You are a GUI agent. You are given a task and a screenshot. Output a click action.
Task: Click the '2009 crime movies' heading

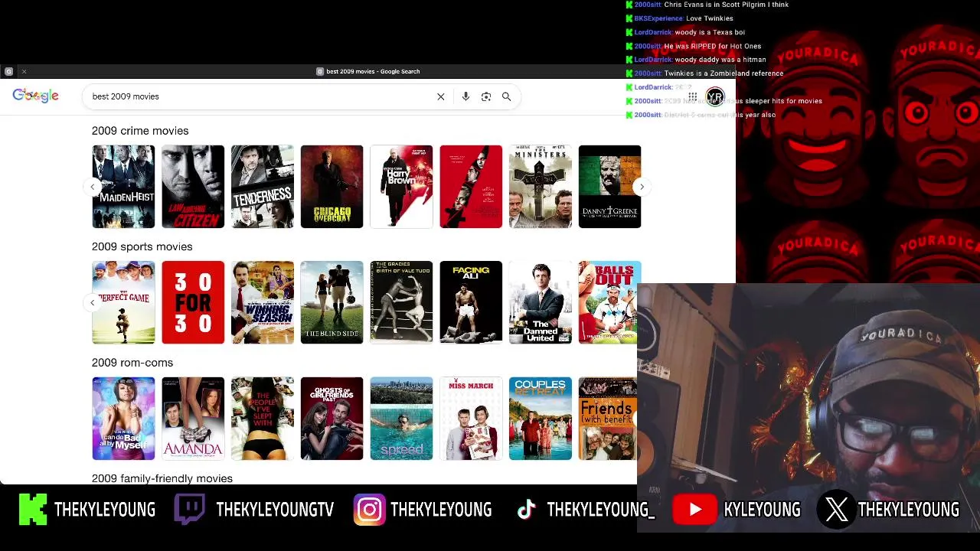[x=140, y=131]
